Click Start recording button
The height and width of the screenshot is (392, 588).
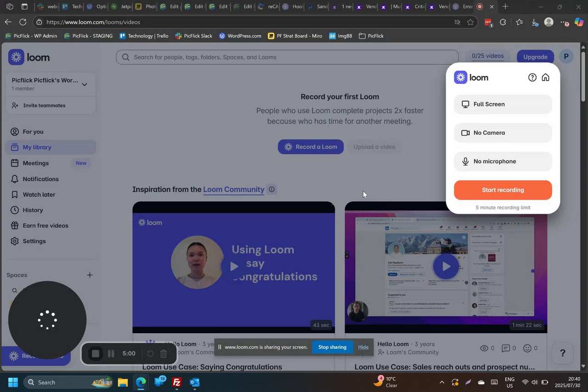tap(503, 190)
